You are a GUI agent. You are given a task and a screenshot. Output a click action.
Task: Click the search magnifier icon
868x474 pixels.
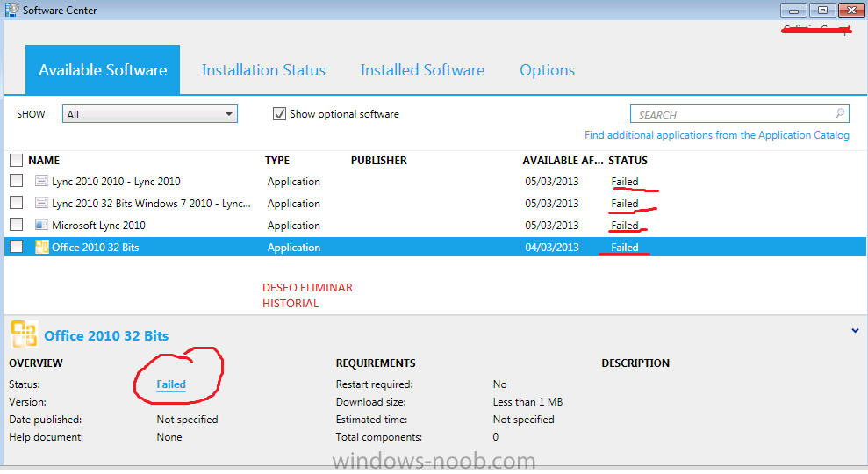click(x=840, y=113)
